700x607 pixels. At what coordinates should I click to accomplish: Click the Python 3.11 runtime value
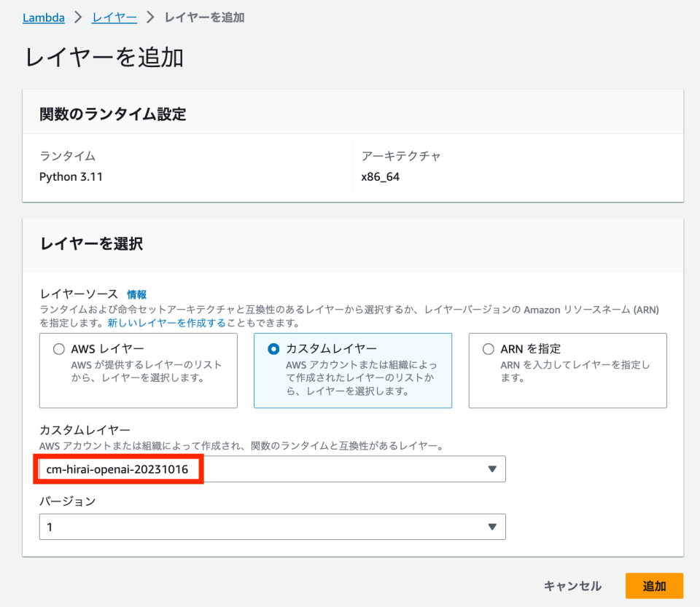click(71, 177)
